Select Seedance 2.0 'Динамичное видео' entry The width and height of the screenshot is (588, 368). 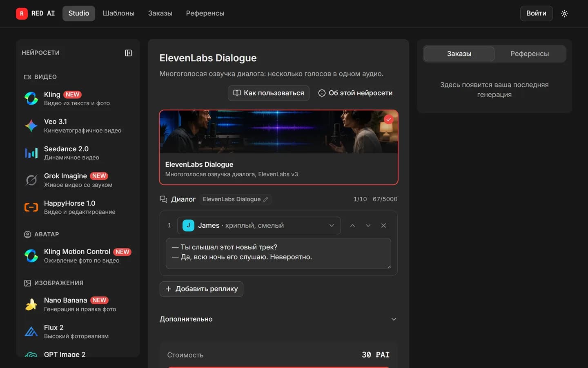78,153
